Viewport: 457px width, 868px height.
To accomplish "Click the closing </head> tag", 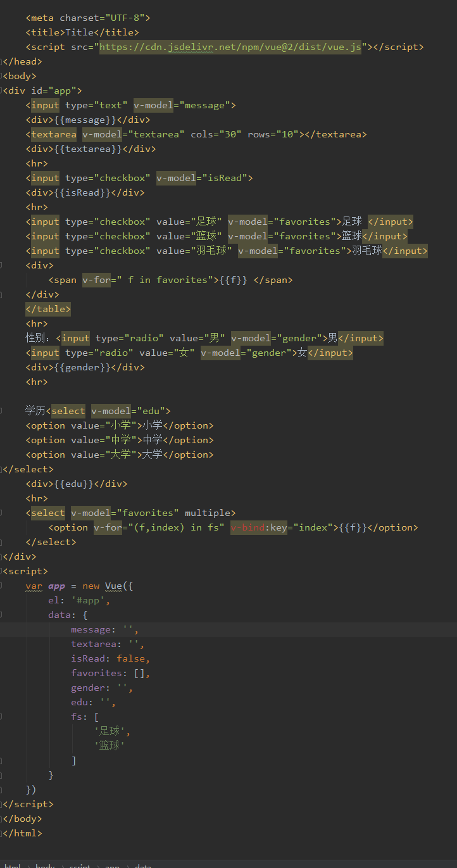I will coord(22,61).
